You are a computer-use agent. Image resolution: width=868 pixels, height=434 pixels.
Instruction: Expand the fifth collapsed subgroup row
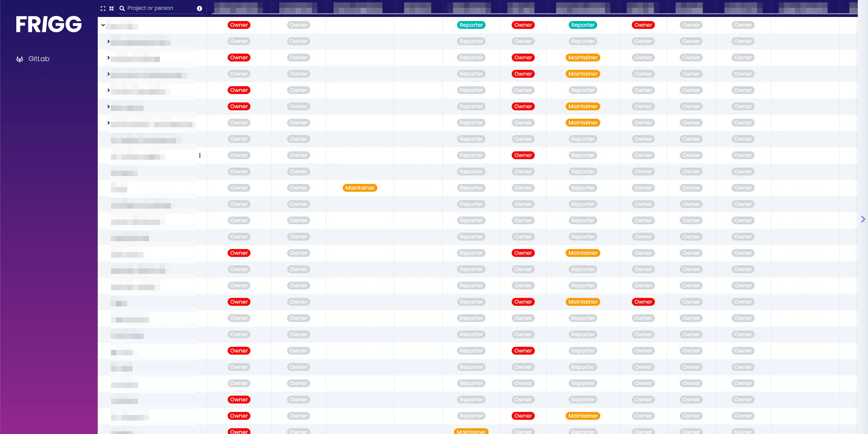click(x=108, y=107)
